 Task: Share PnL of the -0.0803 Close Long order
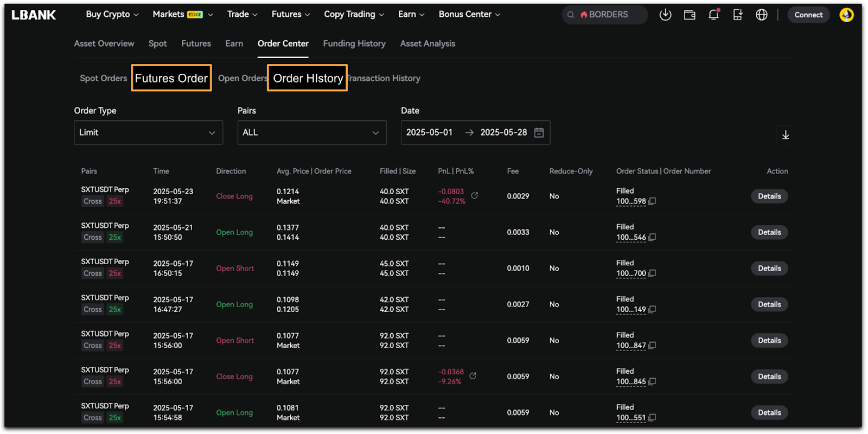[475, 195]
